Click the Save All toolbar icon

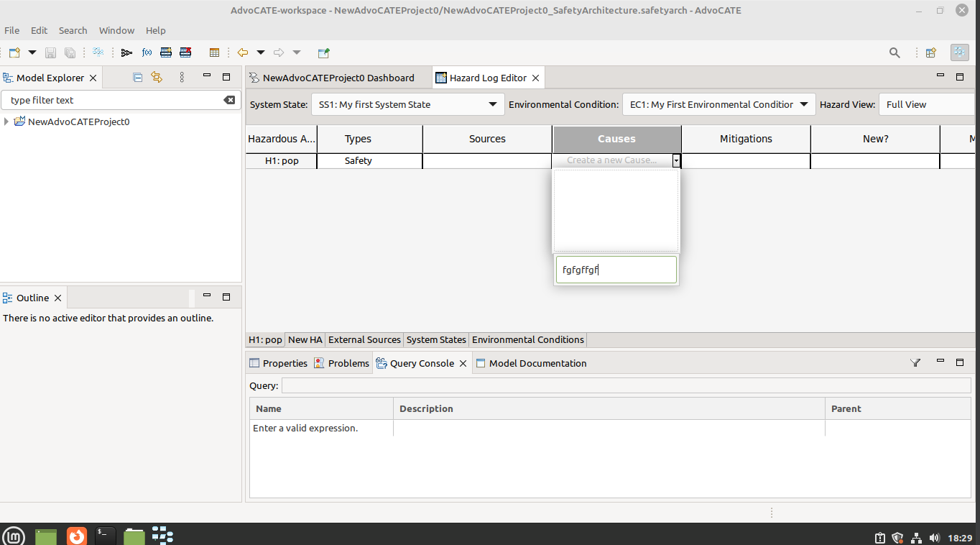pyautogui.click(x=70, y=52)
